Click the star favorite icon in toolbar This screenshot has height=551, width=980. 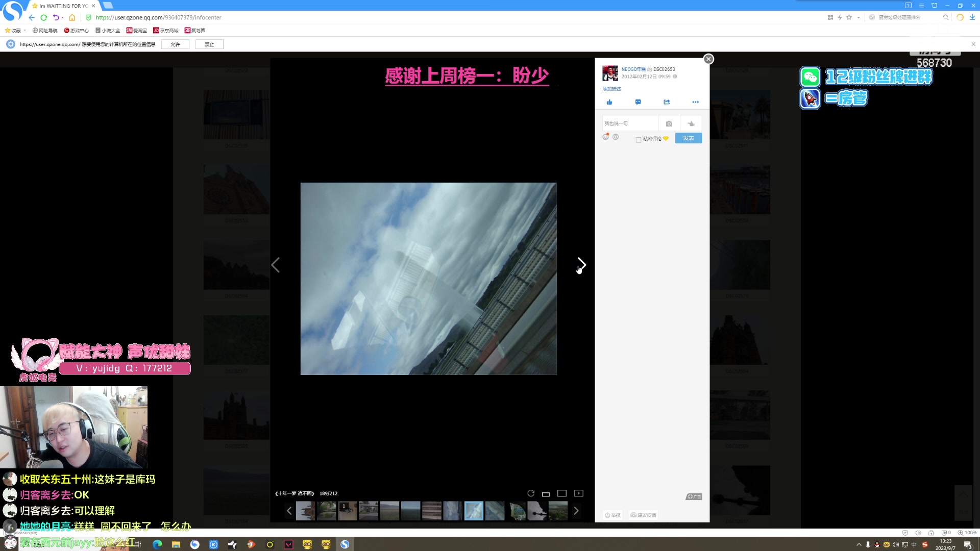849,17
